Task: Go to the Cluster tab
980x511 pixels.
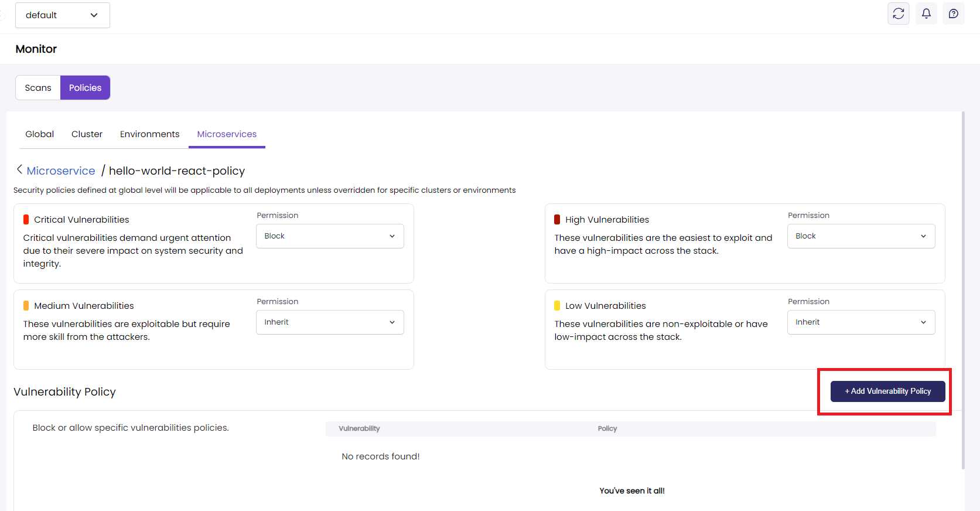Action: 87,134
